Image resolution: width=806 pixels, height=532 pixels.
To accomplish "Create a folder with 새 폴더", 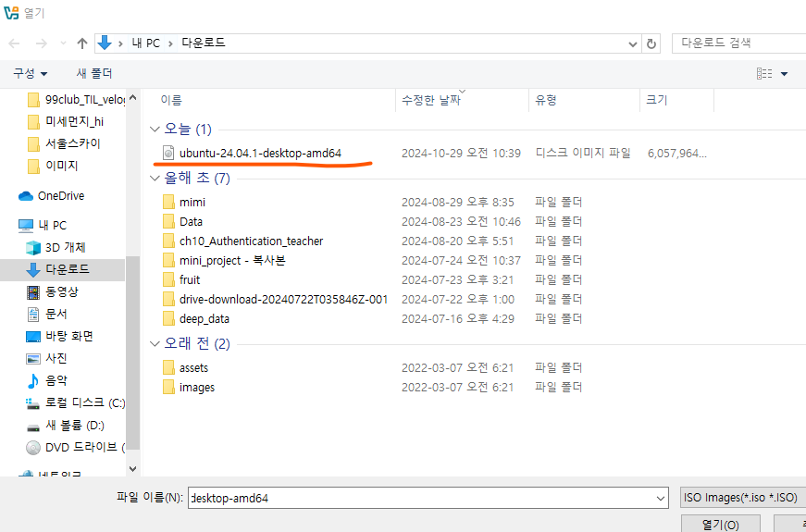I will [x=94, y=74].
